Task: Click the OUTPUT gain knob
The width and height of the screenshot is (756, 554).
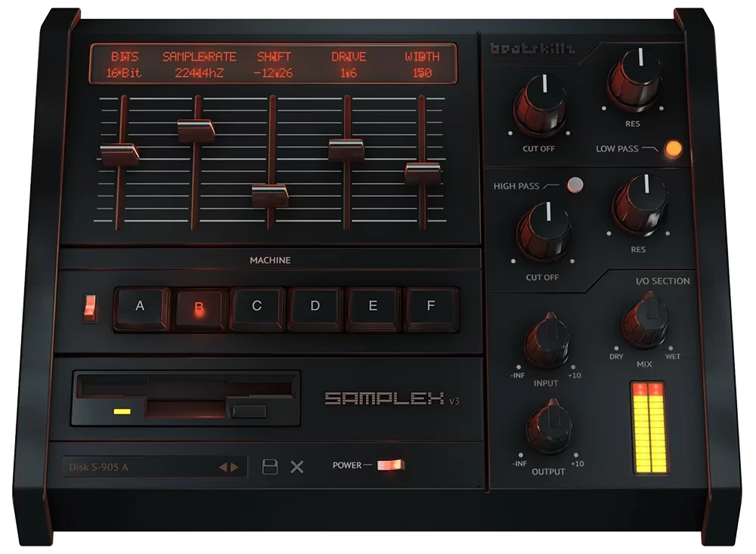Action: (550, 426)
